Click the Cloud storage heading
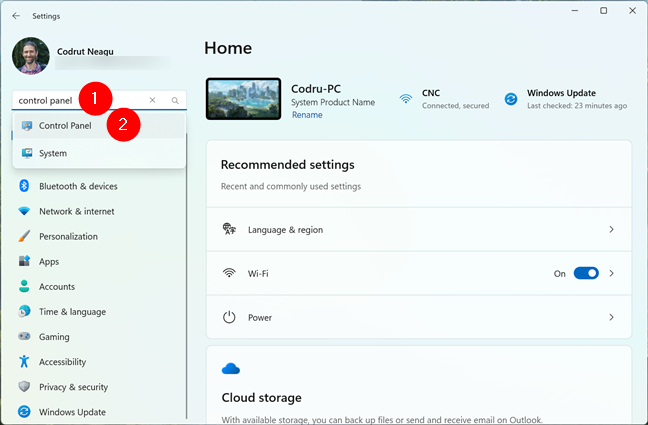This screenshot has height=425, width=648. pyautogui.click(x=262, y=398)
